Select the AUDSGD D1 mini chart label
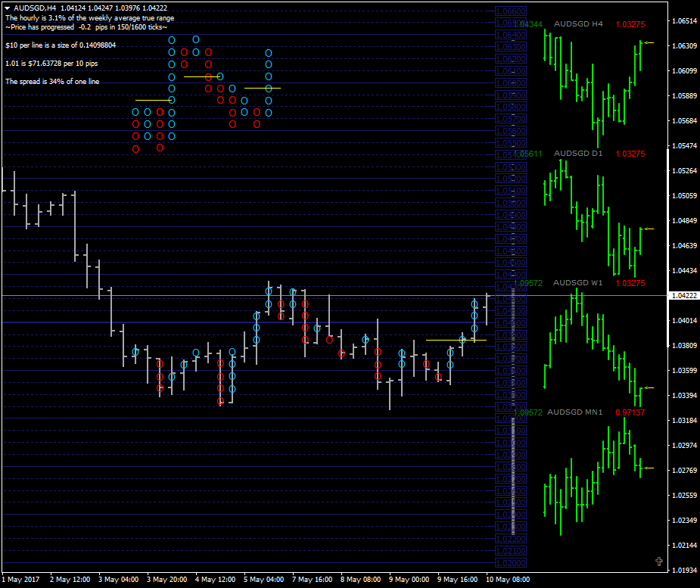 coord(578,154)
